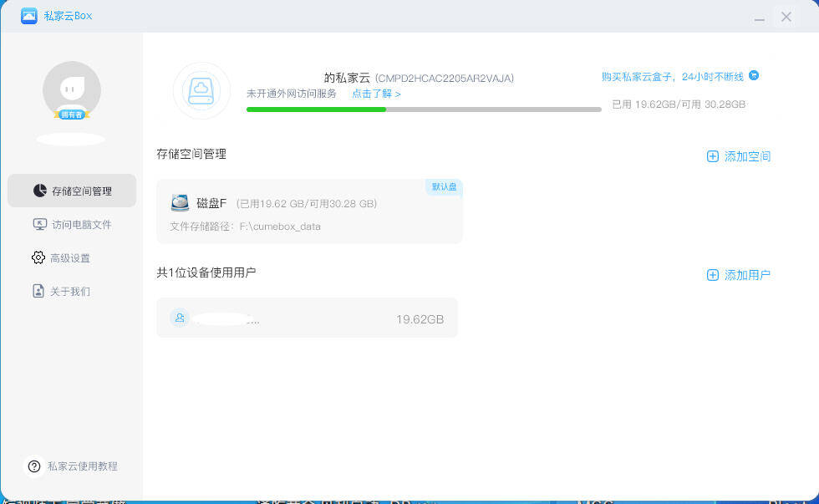Open the 购买私家云盒子 purchase link
Viewport: 819px width, 504px height.
tap(672, 77)
